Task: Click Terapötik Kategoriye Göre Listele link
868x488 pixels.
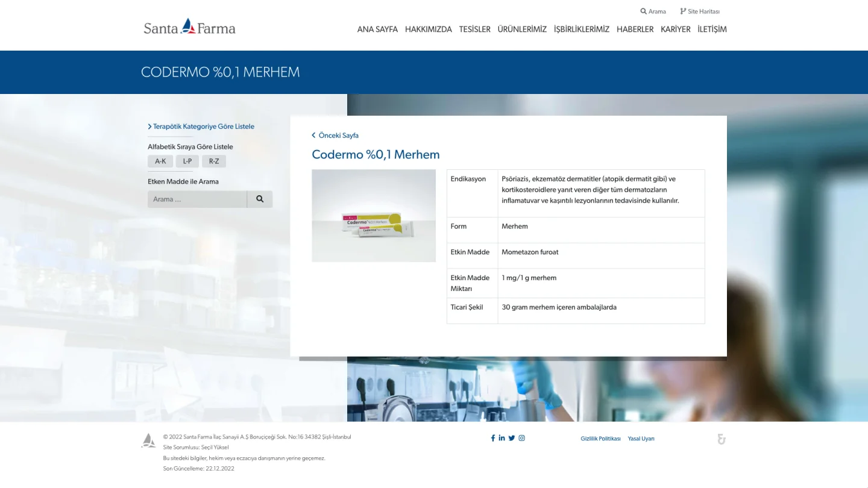Action: click(204, 127)
